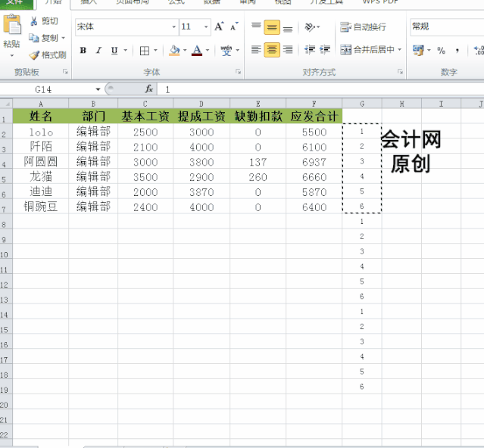The width and height of the screenshot is (484, 448).
Task: Select cell containing lolo
Action: [x=40, y=132]
